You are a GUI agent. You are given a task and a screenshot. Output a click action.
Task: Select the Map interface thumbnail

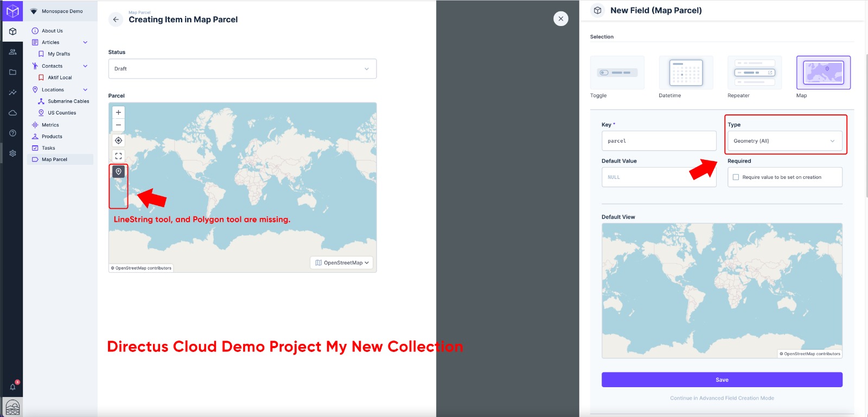[x=824, y=73]
